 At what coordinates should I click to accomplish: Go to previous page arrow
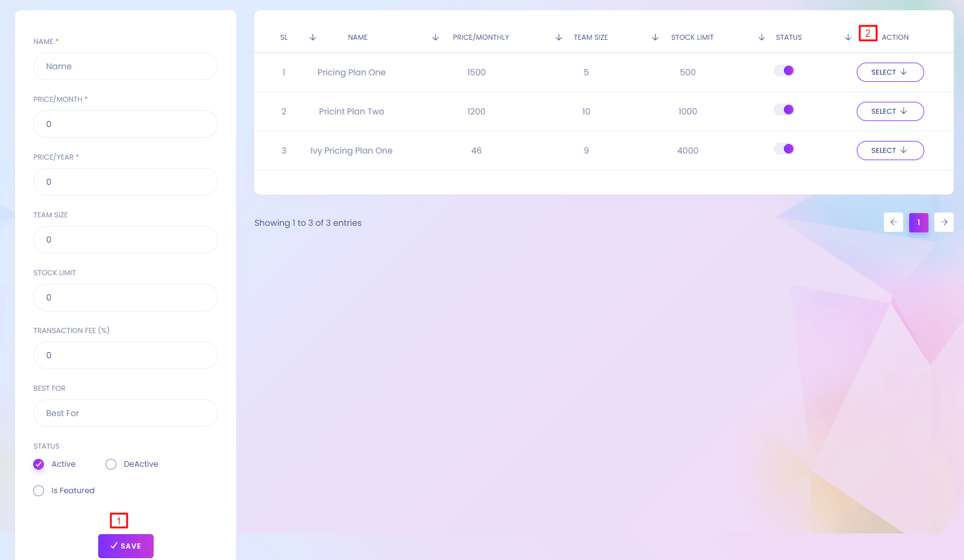[894, 222]
